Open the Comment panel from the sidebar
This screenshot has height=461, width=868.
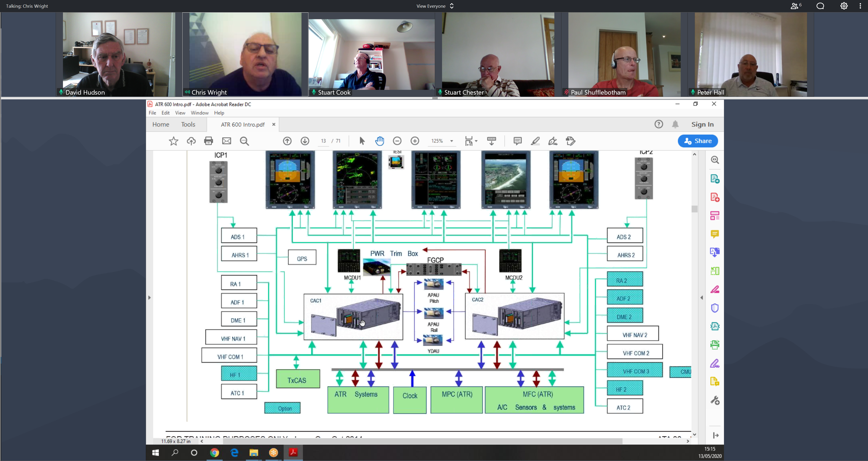715,234
